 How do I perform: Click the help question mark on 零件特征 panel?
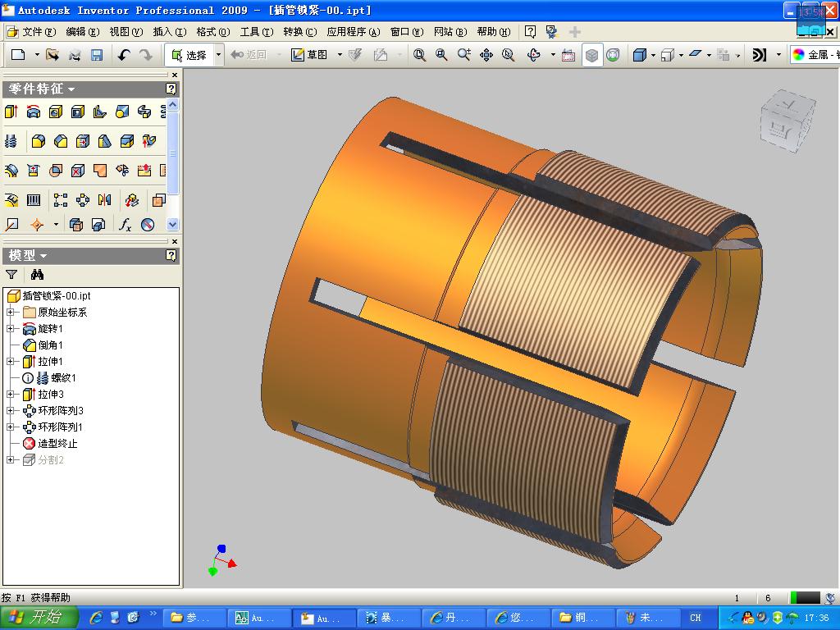coord(171,89)
